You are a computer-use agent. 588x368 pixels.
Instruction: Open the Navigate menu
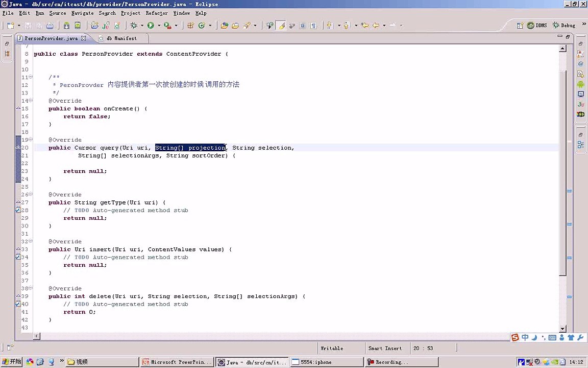(x=83, y=13)
